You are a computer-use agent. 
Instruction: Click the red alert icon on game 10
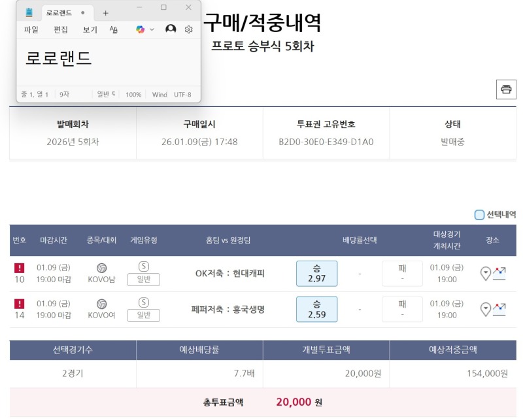coord(20,268)
